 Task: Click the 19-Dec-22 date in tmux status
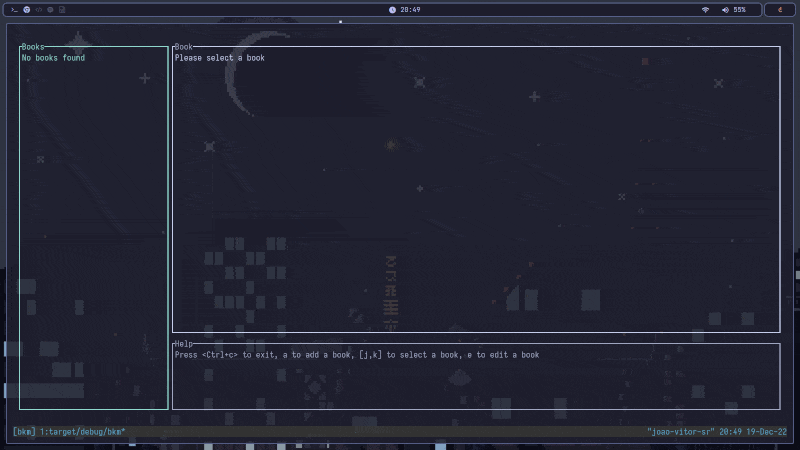[x=766, y=432]
